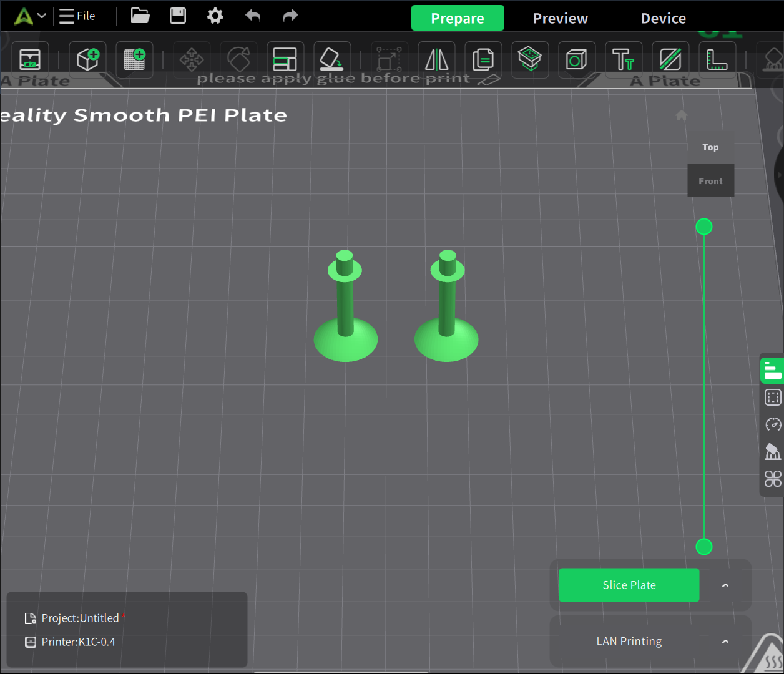Image resolution: width=784 pixels, height=674 pixels.
Task: Open the Text emboss tool
Action: tap(623, 60)
